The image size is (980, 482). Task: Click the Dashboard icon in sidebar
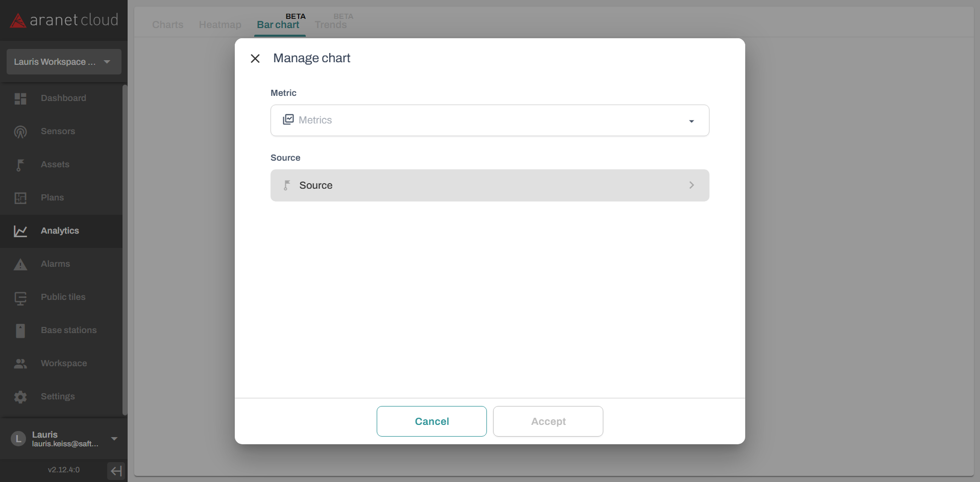click(x=20, y=98)
